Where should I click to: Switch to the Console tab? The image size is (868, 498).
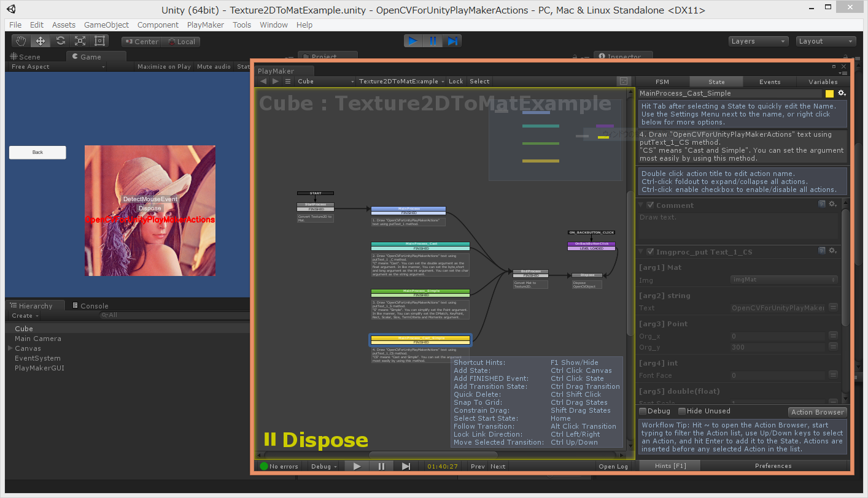pyautogui.click(x=90, y=305)
